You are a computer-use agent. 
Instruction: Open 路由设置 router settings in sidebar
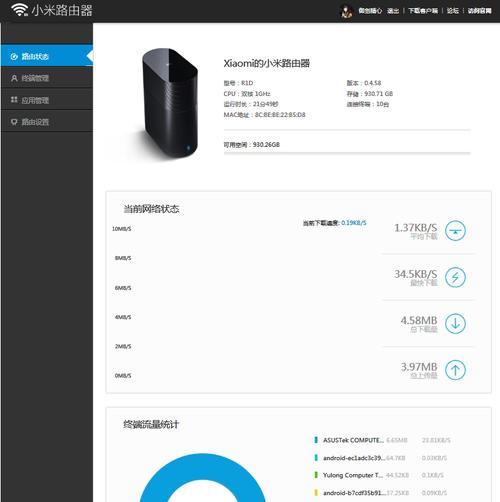point(47,122)
